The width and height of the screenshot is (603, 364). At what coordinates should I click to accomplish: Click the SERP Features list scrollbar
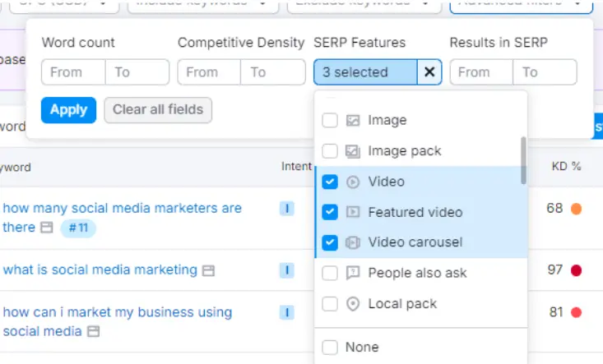[522, 161]
